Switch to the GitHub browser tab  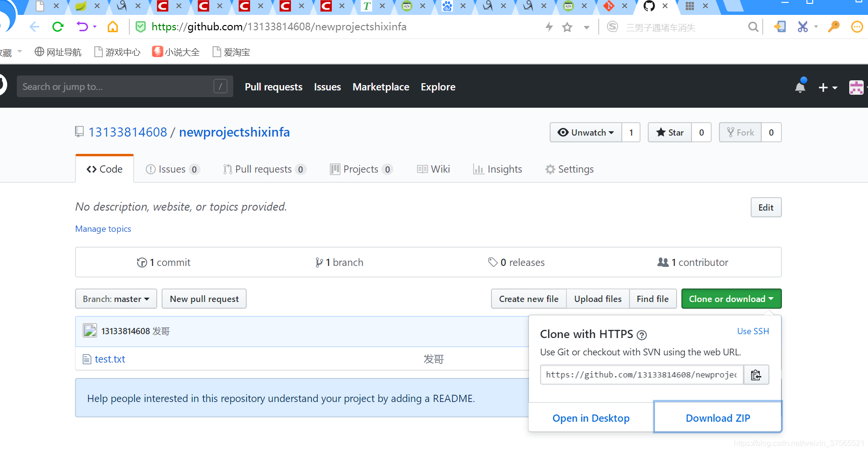click(x=649, y=6)
